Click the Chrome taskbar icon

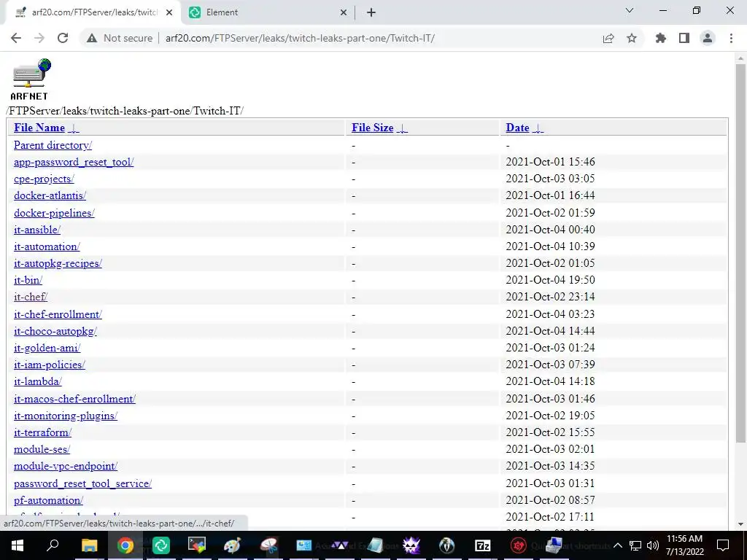point(125,545)
